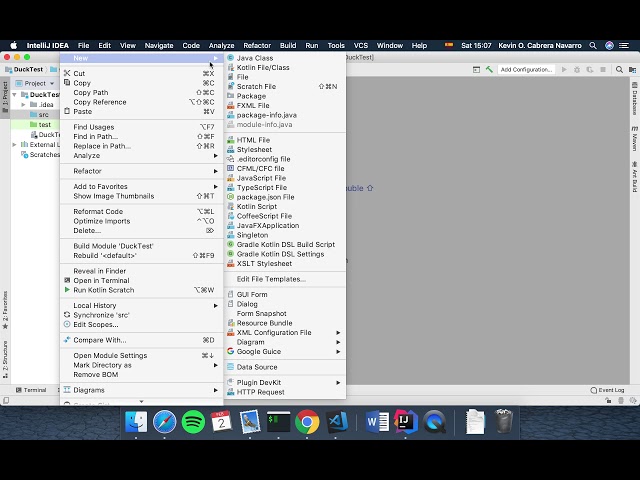Choose Copy Path from context menu
The width and height of the screenshot is (640, 480).
tap(141, 93)
